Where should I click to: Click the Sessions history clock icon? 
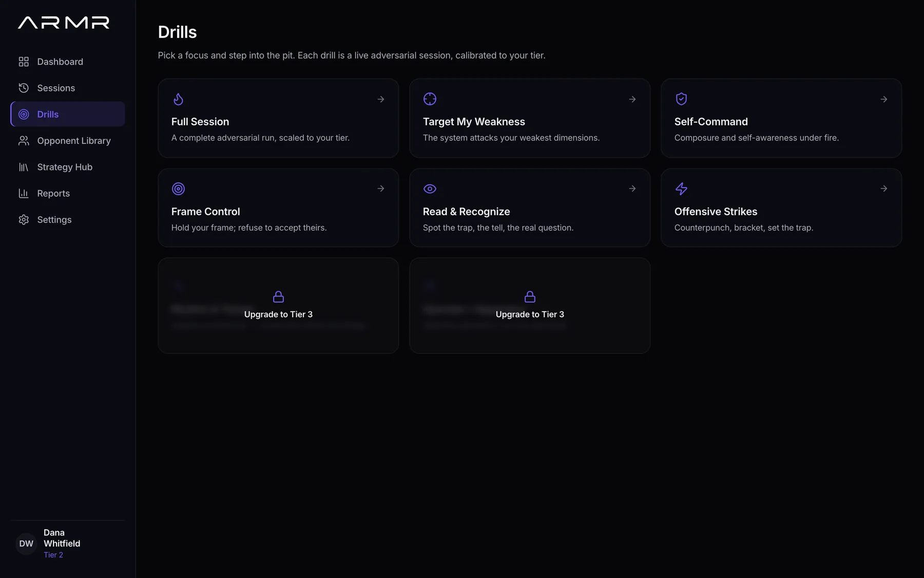(24, 88)
